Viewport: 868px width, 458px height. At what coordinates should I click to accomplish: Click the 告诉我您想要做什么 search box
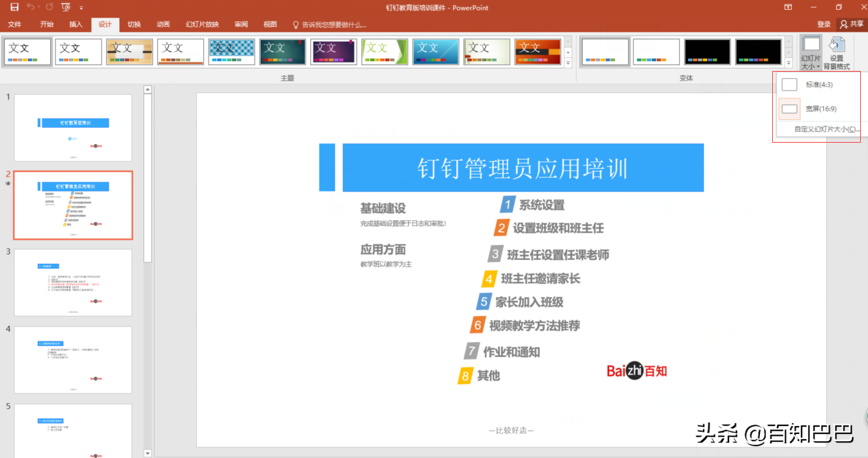click(330, 25)
